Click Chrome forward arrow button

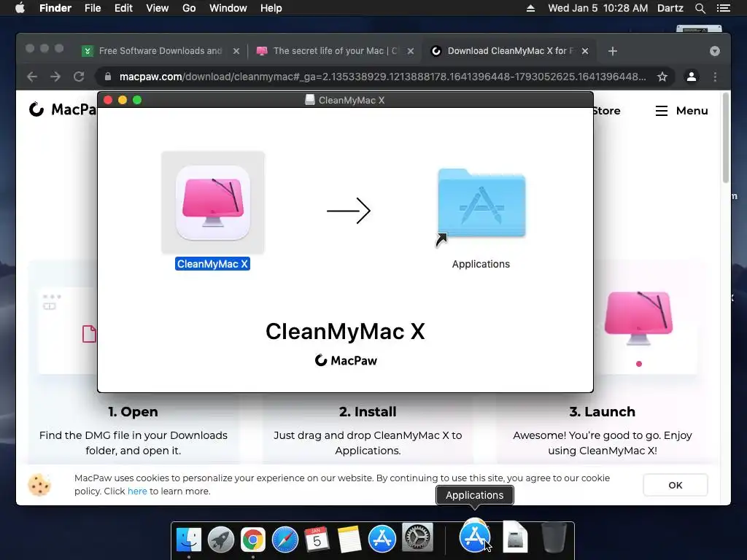55,77
